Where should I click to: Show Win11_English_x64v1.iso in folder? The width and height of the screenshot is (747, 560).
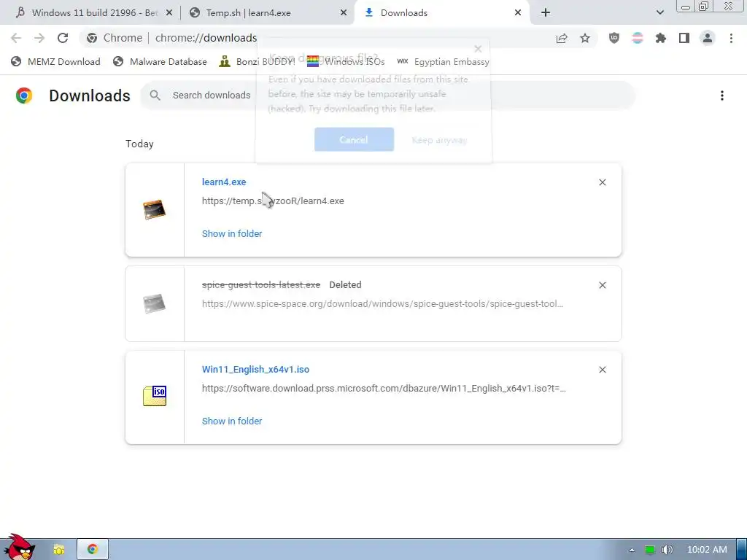tap(232, 421)
